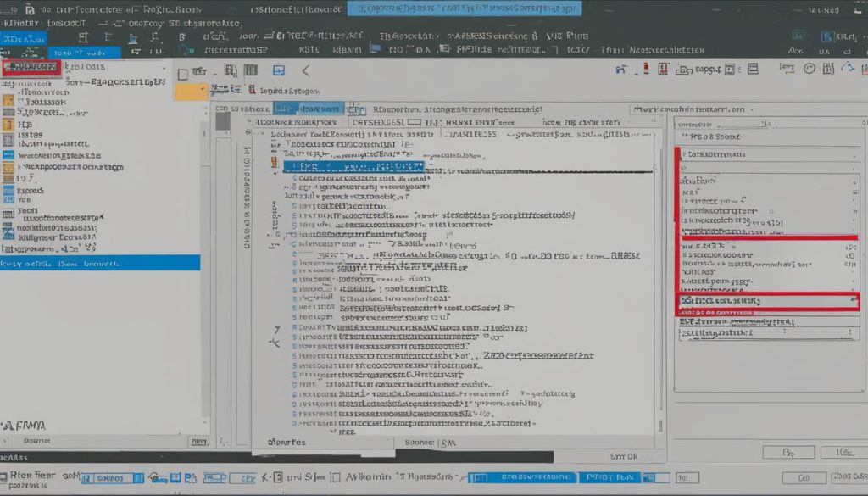Viewport: 868px width, 496px height.
Task: Click the blue icon beside the Exports-like sidebar item
Action: [x=8, y=191]
